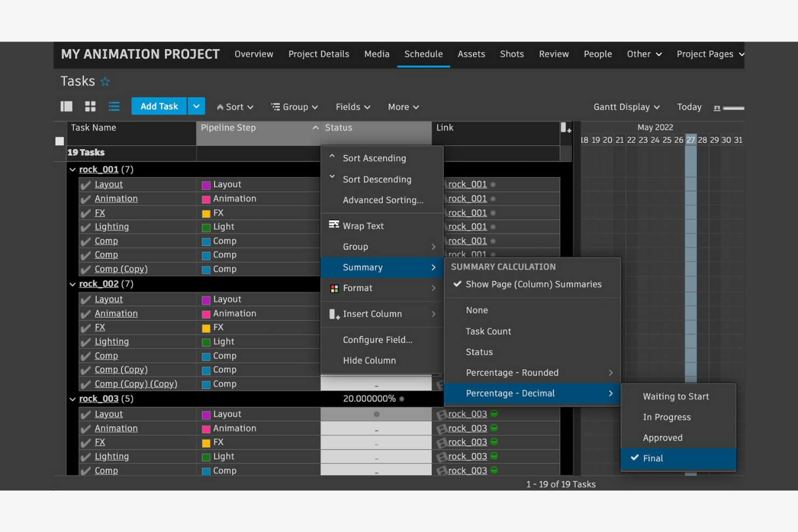The height and width of the screenshot is (532, 798).
Task: Collapse the rock_001 task group
Action: click(72, 169)
